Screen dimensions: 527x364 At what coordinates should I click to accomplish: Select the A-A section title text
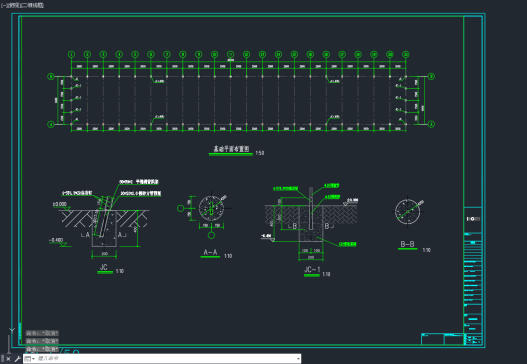point(210,252)
